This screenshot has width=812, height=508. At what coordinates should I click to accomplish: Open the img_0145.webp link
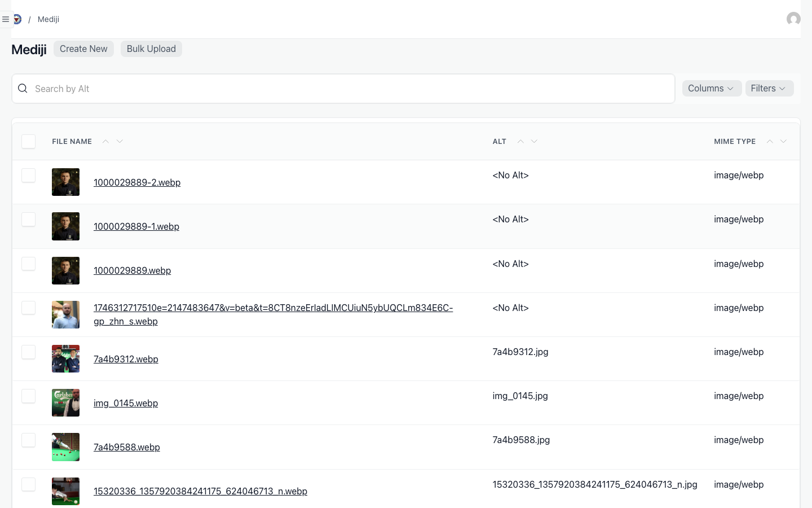point(126,403)
